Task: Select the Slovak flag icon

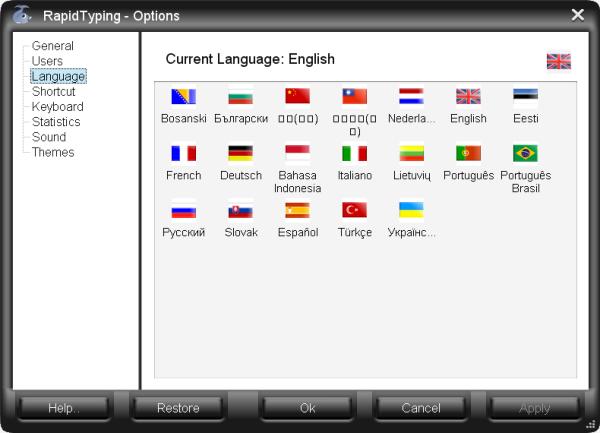Action: (x=241, y=210)
